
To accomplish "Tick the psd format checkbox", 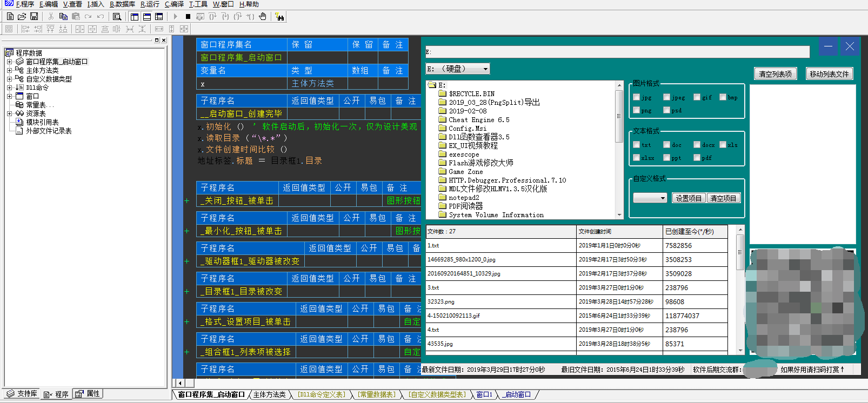I will click(x=667, y=110).
